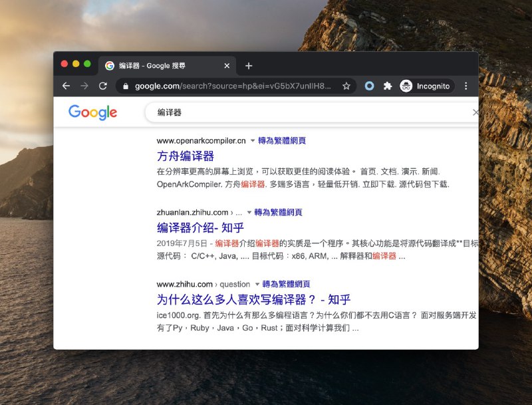
Task: Click the snippet starting with ice1000.org
Action: (317, 315)
